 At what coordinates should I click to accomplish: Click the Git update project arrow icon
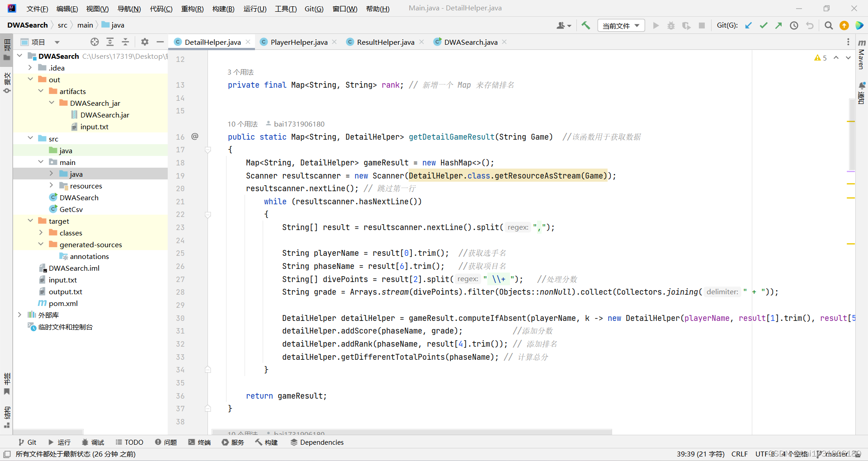[x=749, y=26]
